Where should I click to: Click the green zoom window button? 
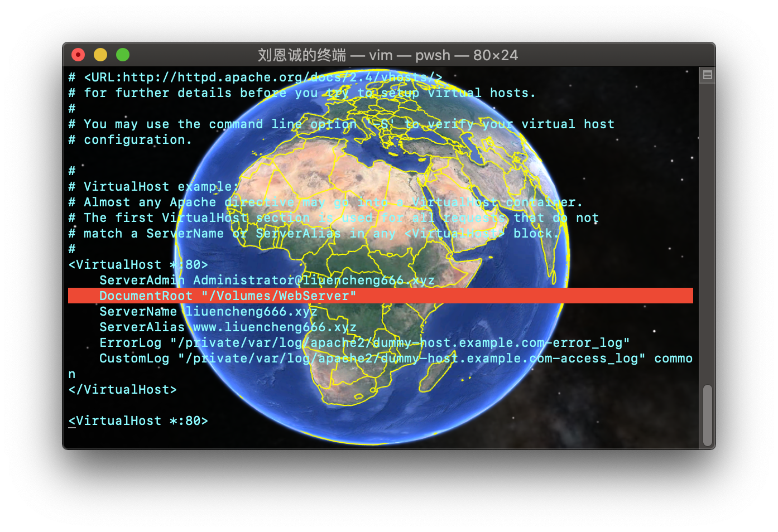coord(123,55)
